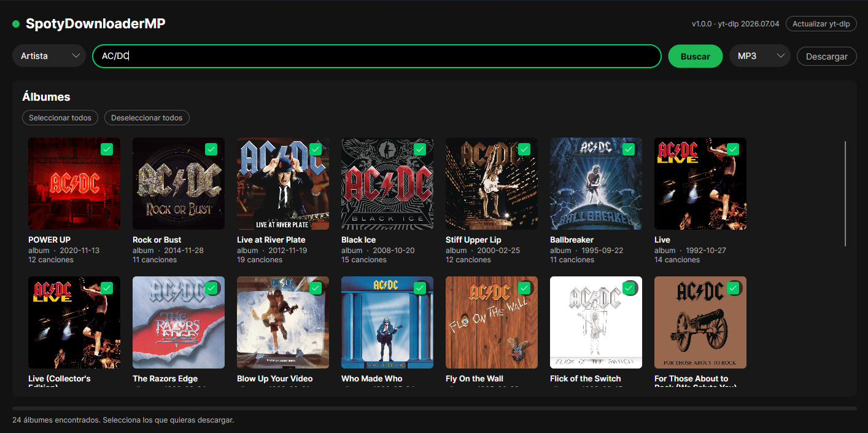Toggle the Live at River Plate checkbox

click(x=316, y=149)
